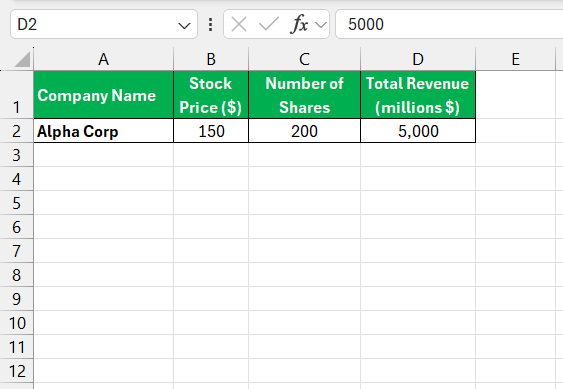Click the "Stock Price ($)" header cell
Screen dimensions: 563x389
click(x=211, y=95)
